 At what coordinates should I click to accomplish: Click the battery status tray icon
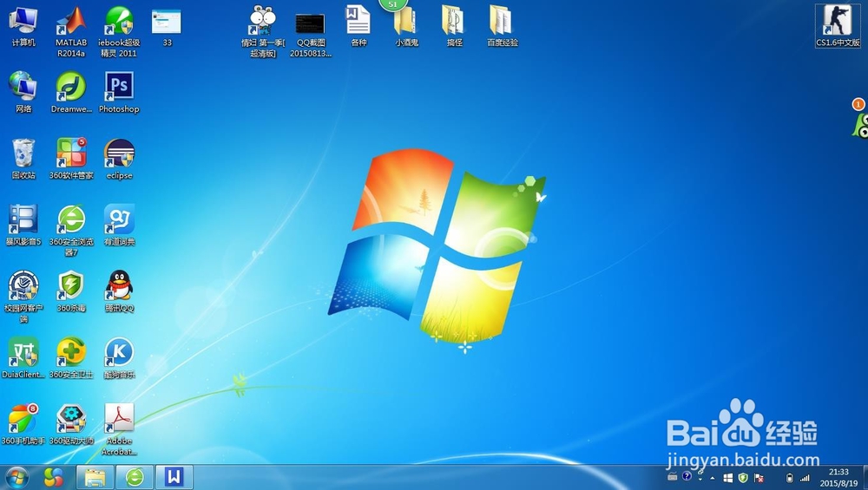coord(789,478)
